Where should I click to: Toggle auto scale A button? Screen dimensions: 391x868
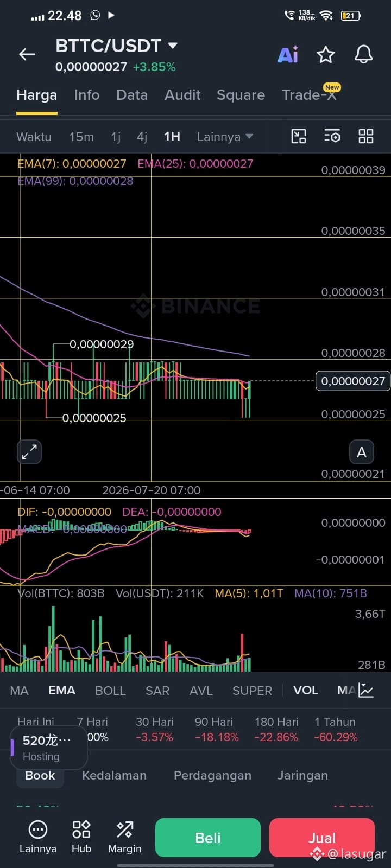pos(361,452)
